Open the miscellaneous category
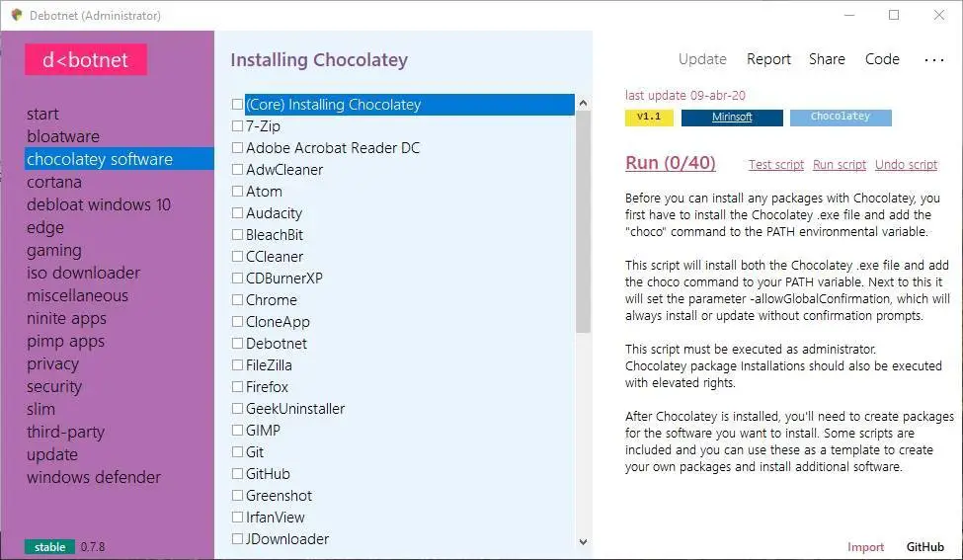The image size is (963, 560). coord(77,295)
